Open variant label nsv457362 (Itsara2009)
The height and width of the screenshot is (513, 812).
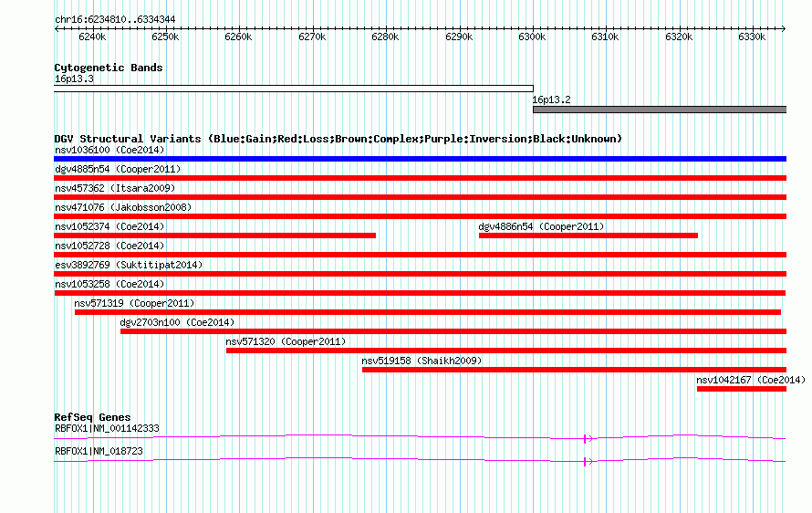[115, 188]
